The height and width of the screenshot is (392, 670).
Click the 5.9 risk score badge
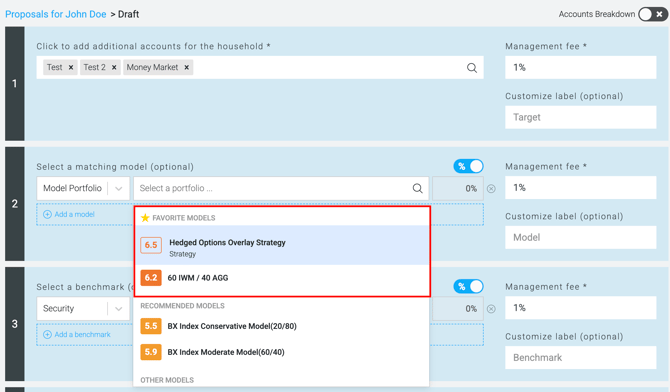[x=151, y=352]
